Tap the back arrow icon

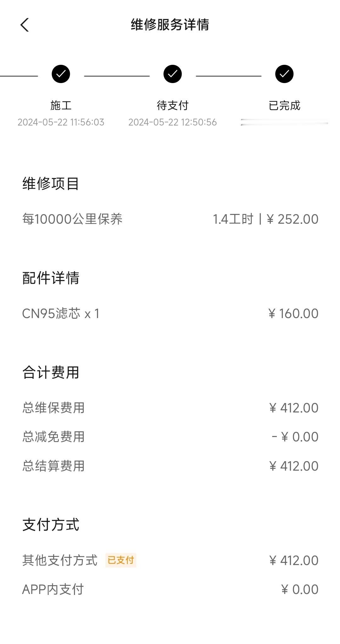click(25, 25)
